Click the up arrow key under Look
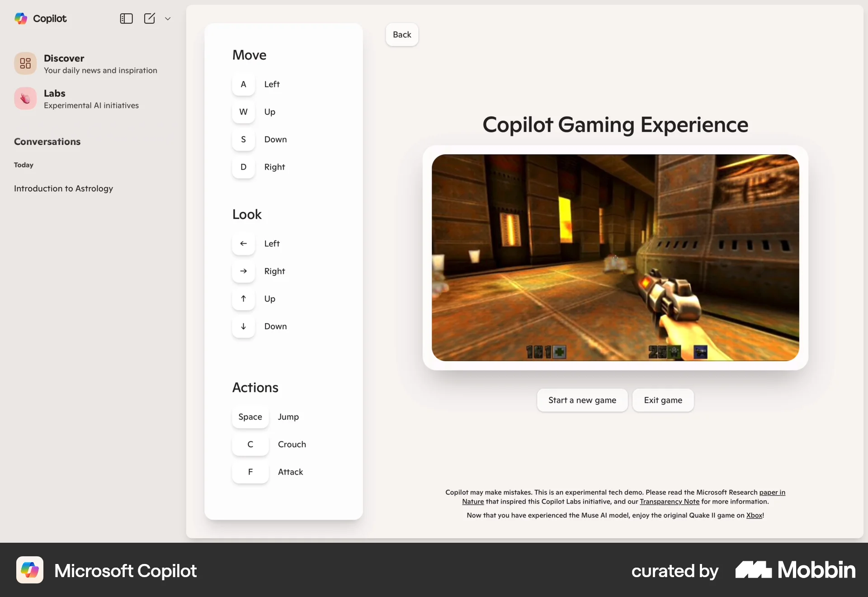Image resolution: width=868 pixels, height=597 pixels. (243, 298)
